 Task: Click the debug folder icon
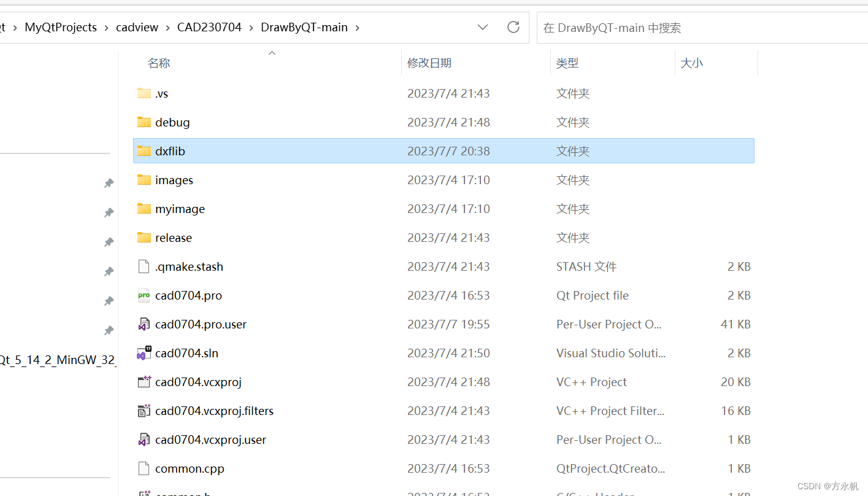coord(144,122)
